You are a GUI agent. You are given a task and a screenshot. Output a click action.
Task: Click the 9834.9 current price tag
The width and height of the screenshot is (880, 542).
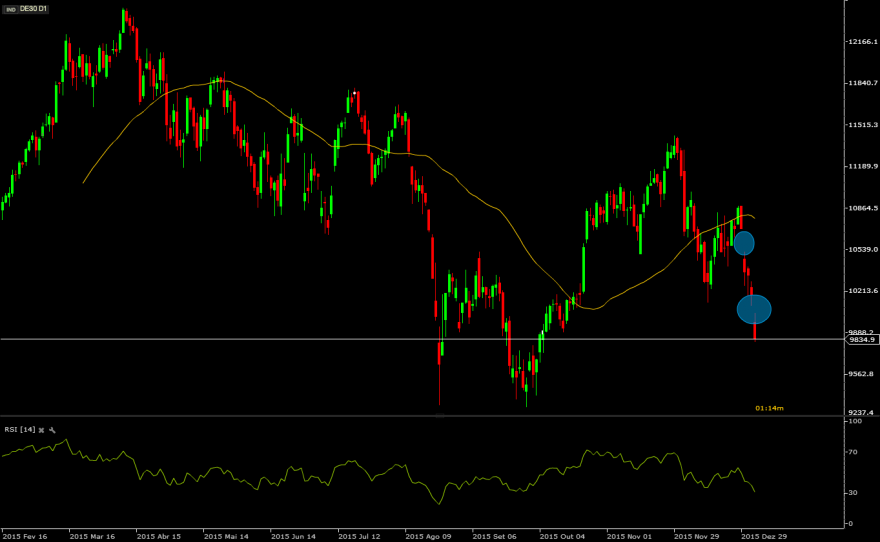point(862,339)
